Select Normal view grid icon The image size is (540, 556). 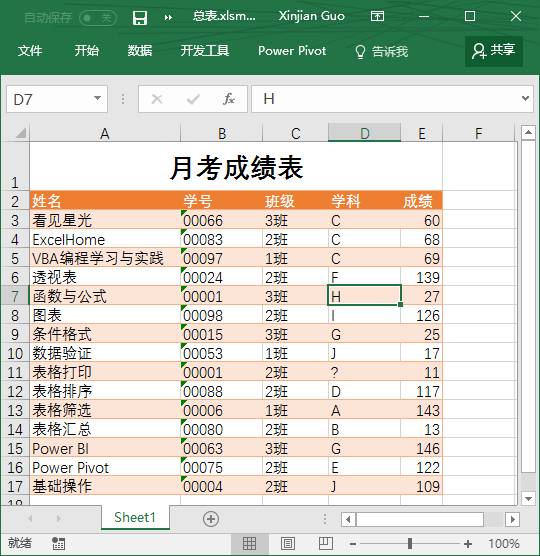(x=249, y=543)
